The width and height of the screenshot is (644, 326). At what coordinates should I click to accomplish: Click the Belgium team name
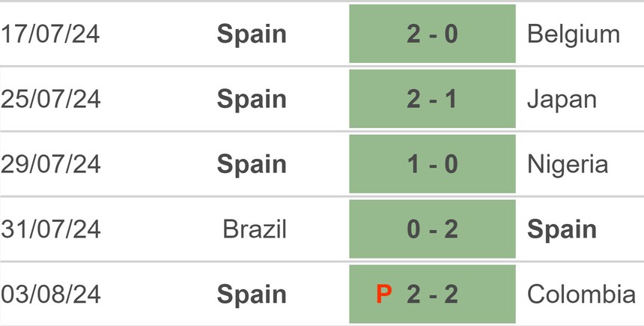click(574, 34)
